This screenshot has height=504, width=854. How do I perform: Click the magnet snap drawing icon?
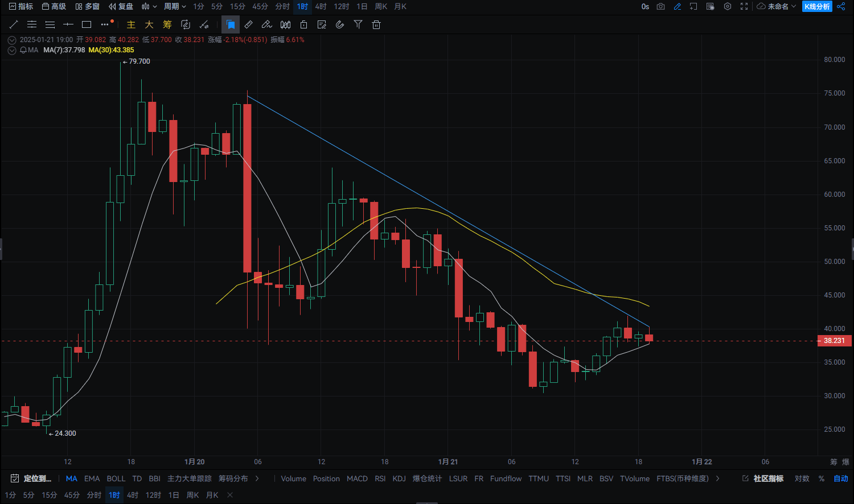[x=340, y=24]
